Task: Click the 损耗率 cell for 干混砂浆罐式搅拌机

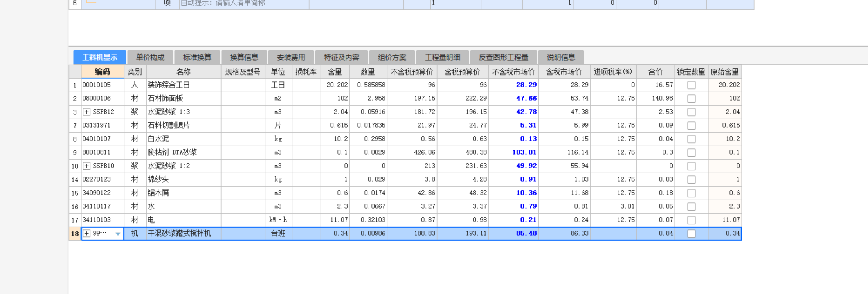Action: click(x=306, y=234)
